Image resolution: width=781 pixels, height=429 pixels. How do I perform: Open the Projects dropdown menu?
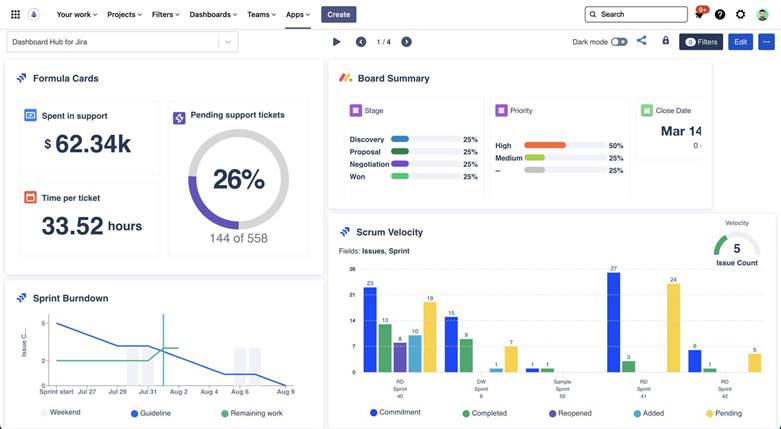pyautogui.click(x=125, y=14)
